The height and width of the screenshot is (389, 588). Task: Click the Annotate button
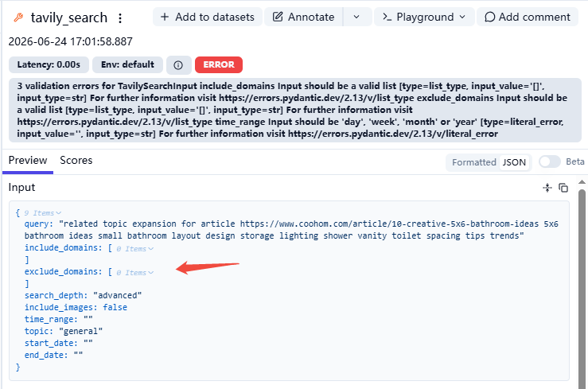(x=304, y=17)
